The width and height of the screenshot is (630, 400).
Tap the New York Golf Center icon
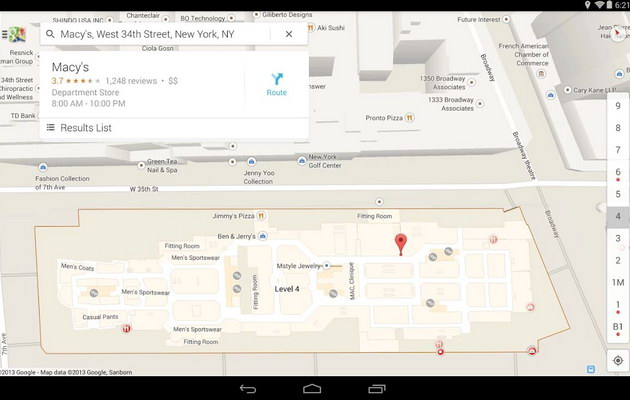coord(302,161)
